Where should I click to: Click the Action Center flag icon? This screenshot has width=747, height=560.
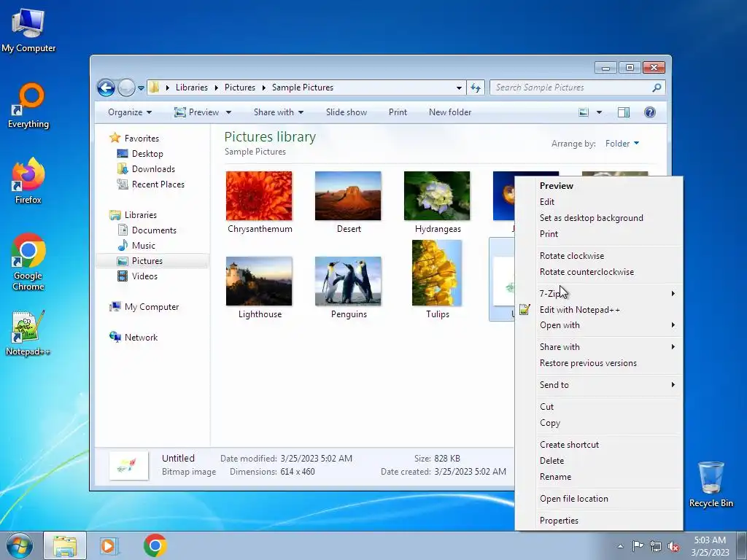638,546
